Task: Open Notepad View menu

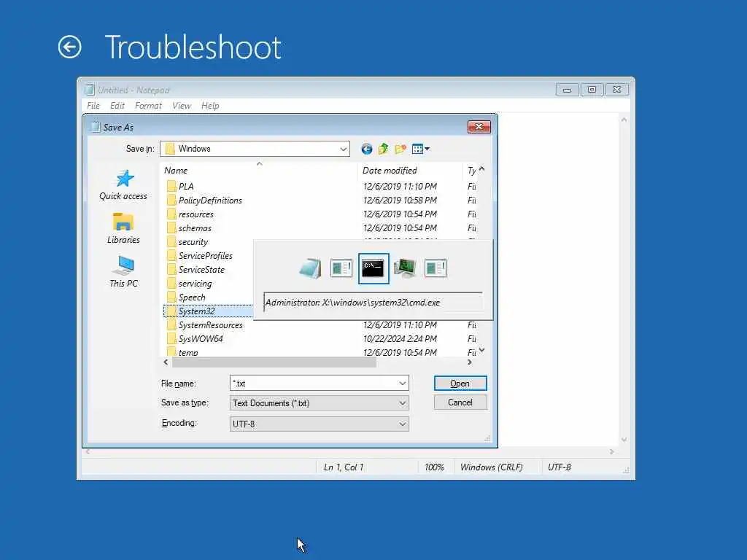Action: (x=182, y=106)
